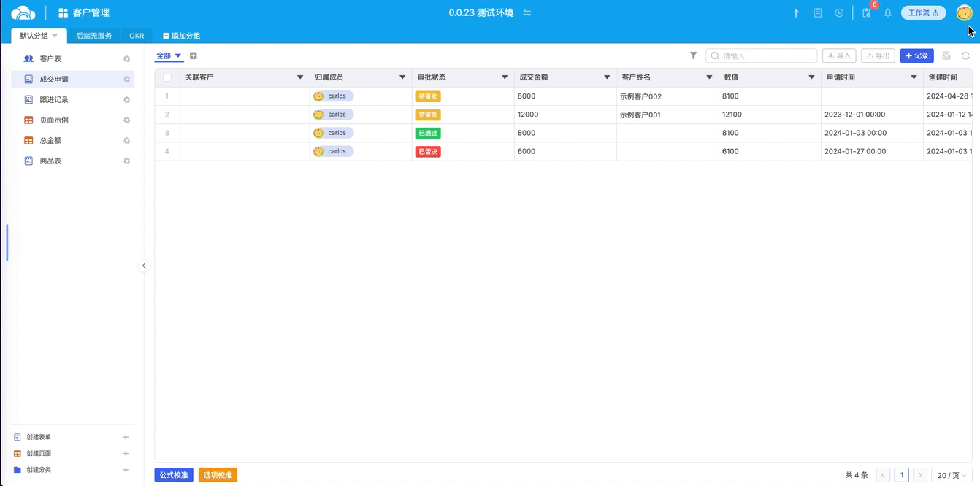980x486 pixels.
Task: Collapse the left sidebar panel
Action: click(x=144, y=266)
